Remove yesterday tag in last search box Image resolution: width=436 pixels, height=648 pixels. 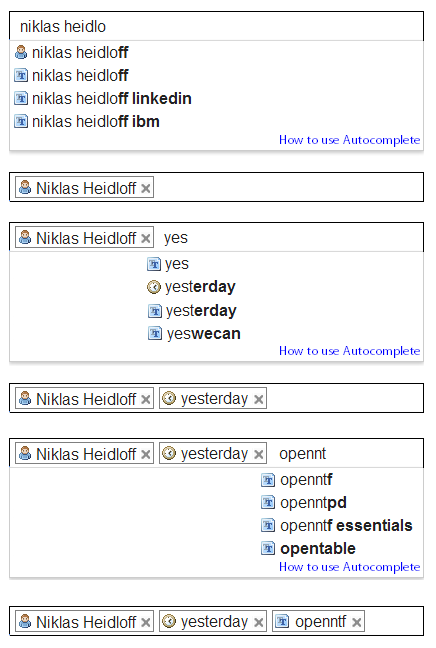(x=259, y=622)
